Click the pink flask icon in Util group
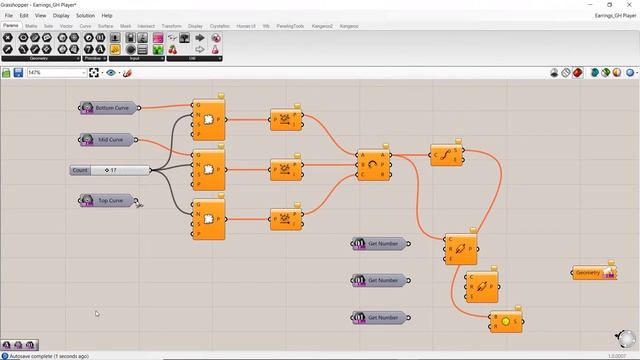 tap(215, 50)
